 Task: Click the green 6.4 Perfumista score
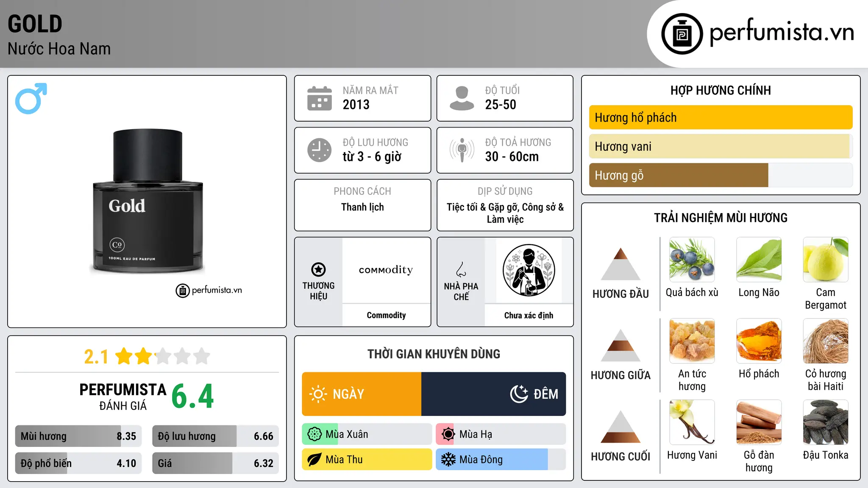point(193,396)
